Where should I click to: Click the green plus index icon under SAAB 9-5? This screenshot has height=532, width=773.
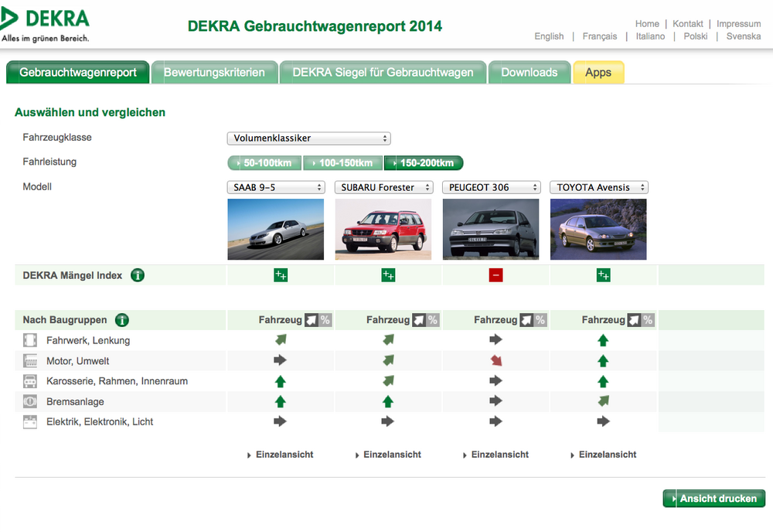281,275
